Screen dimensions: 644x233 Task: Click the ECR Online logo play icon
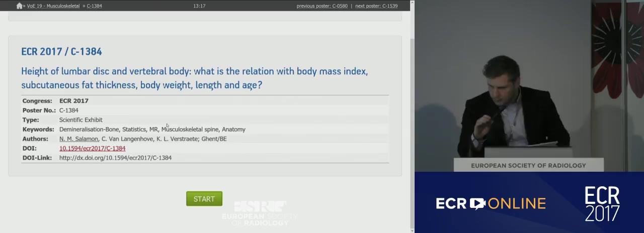pos(477,203)
